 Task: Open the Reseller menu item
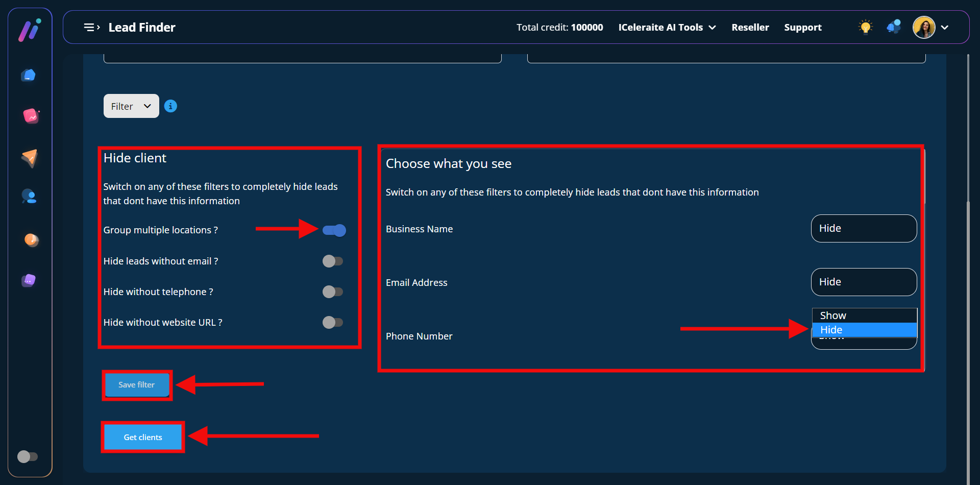coord(750,28)
